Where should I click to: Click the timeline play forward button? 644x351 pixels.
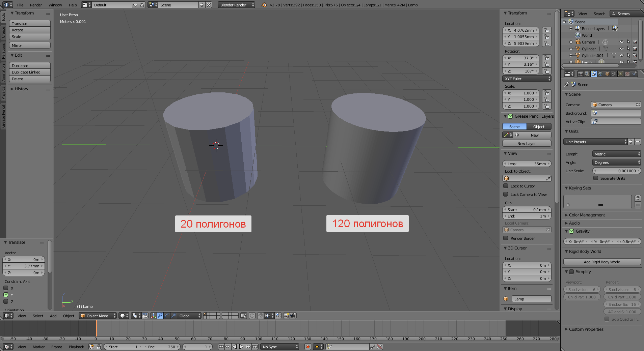(x=241, y=347)
